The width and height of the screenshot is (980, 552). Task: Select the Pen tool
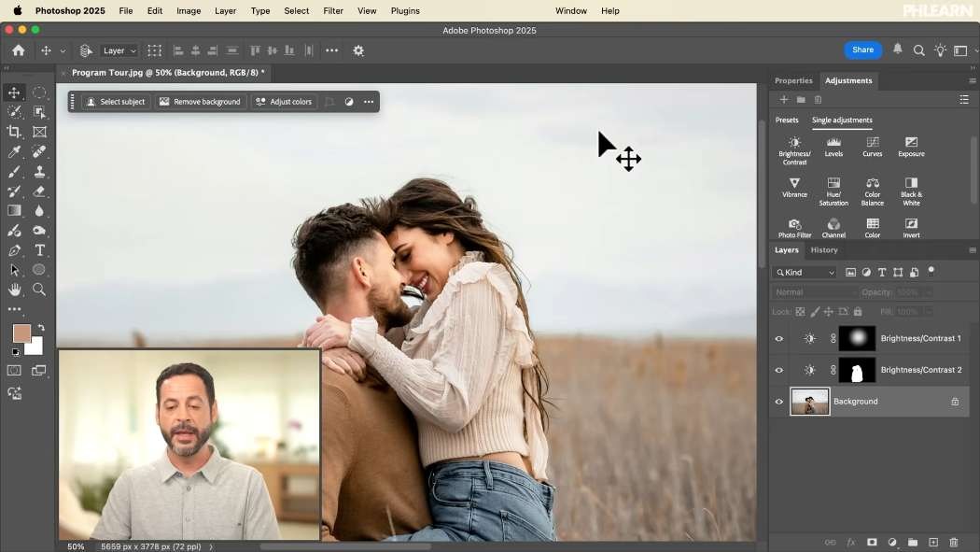click(x=14, y=250)
